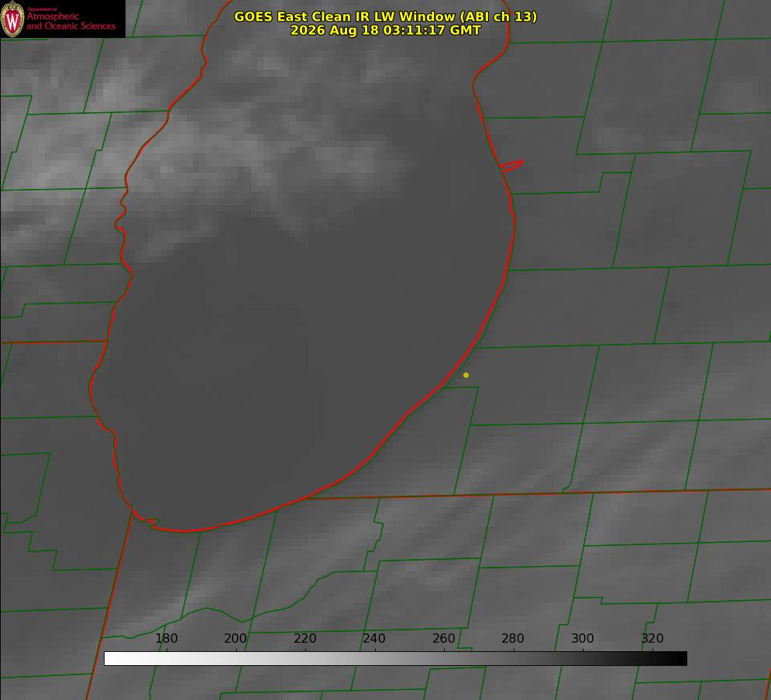
Task: Click the 240 tick label on the colorbar
Action: tap(374, 638)
